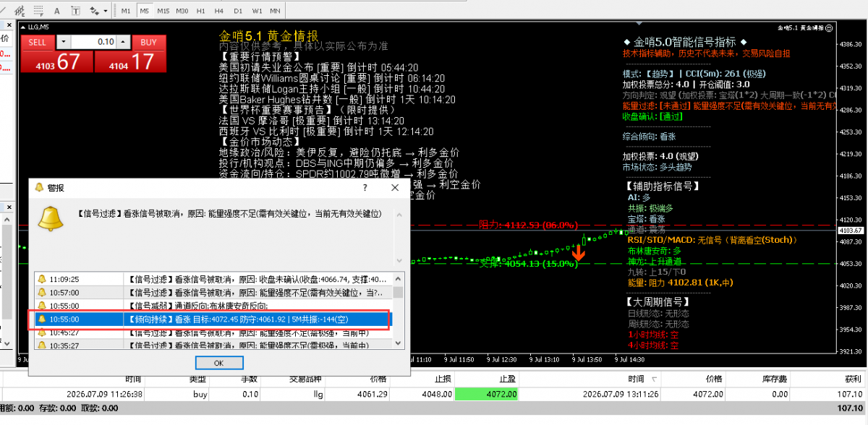Switch chart to W1 timeframe
This screenshot has width=868, height=425.
257,11
